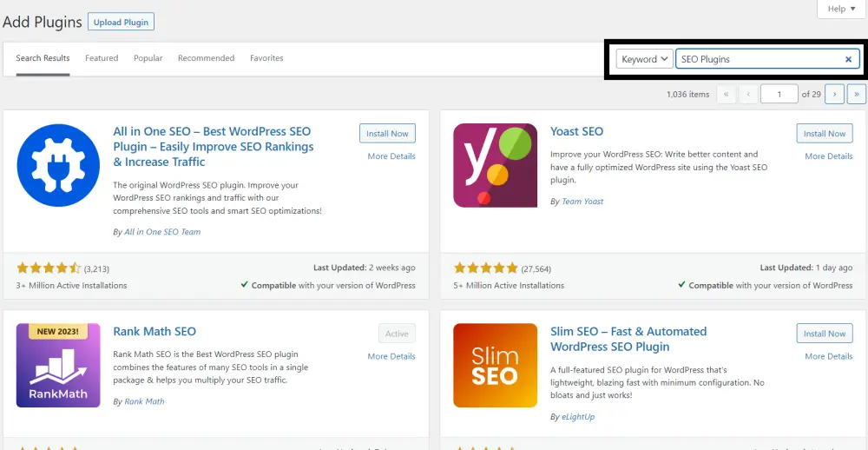Switch to the Popular tab
This screenshot has width=868, height=450.
148,58
